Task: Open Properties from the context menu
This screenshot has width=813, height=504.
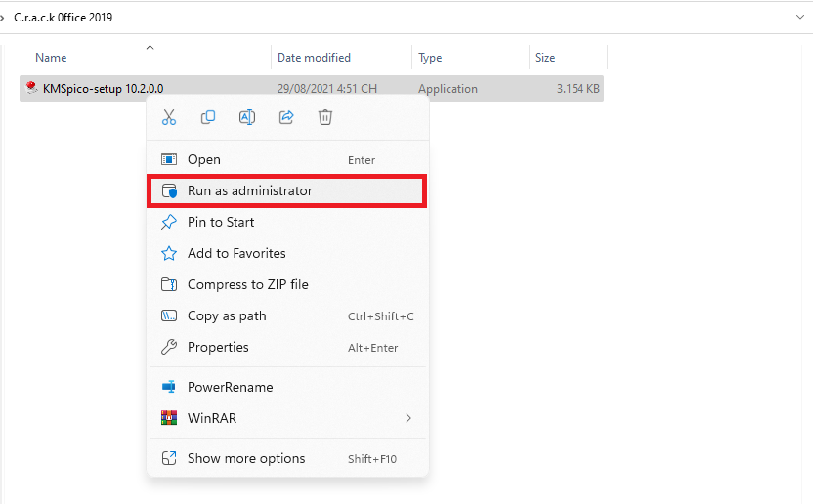Action: tap(218, 347)
